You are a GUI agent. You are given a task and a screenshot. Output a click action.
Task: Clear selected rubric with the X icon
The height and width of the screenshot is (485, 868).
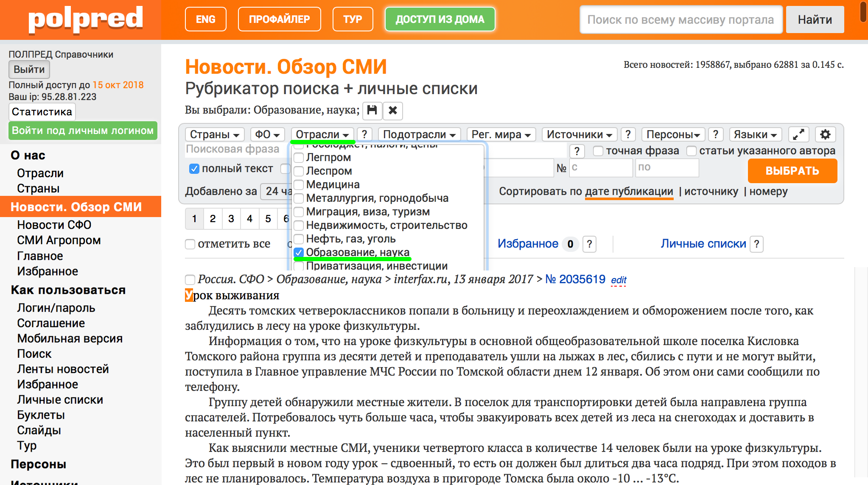pos(393,111)
